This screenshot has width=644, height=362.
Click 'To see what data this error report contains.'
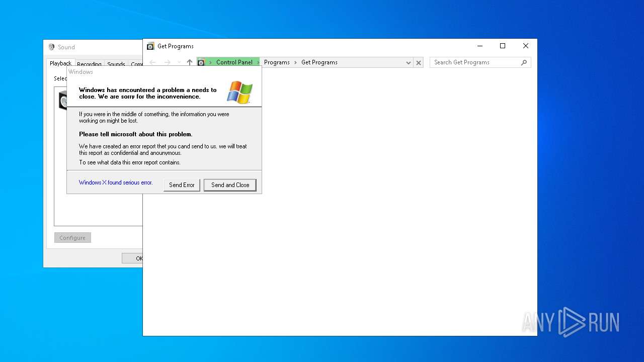point(130,162)
